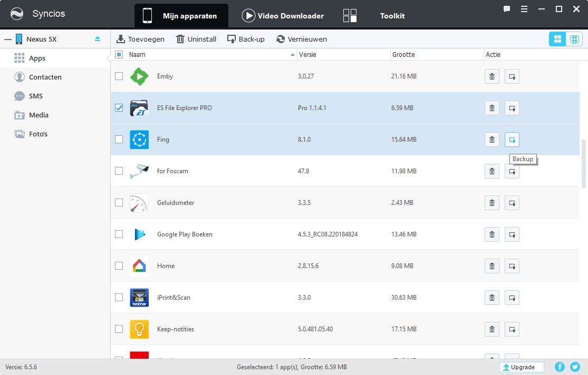Open the feedback chat bubble icon in title bar

click(x=507, y=9)
